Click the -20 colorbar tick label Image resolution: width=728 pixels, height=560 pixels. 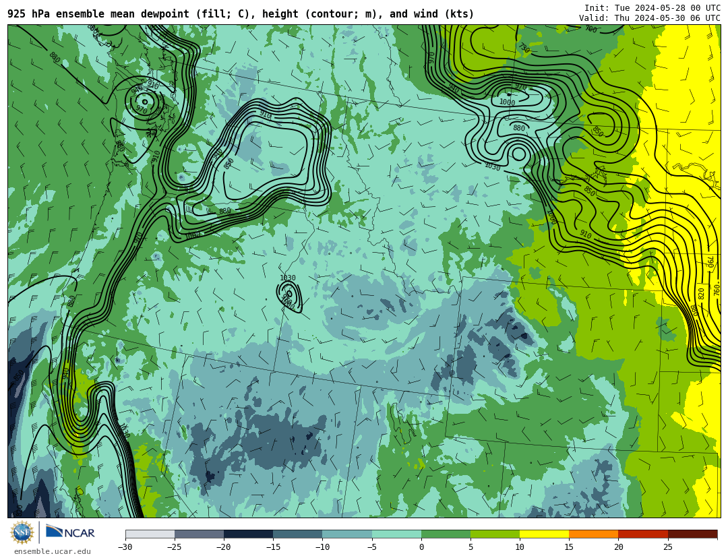(x=224, y=547)
